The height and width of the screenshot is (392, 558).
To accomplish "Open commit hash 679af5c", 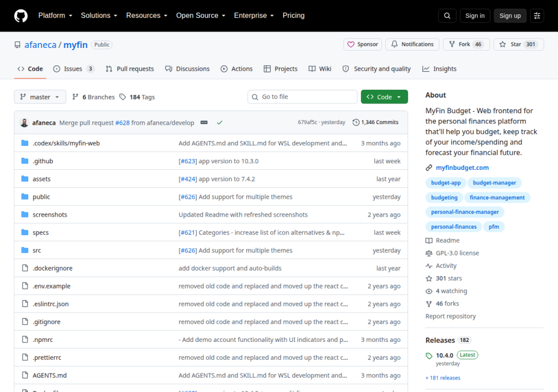I will [x=307, y=122].
